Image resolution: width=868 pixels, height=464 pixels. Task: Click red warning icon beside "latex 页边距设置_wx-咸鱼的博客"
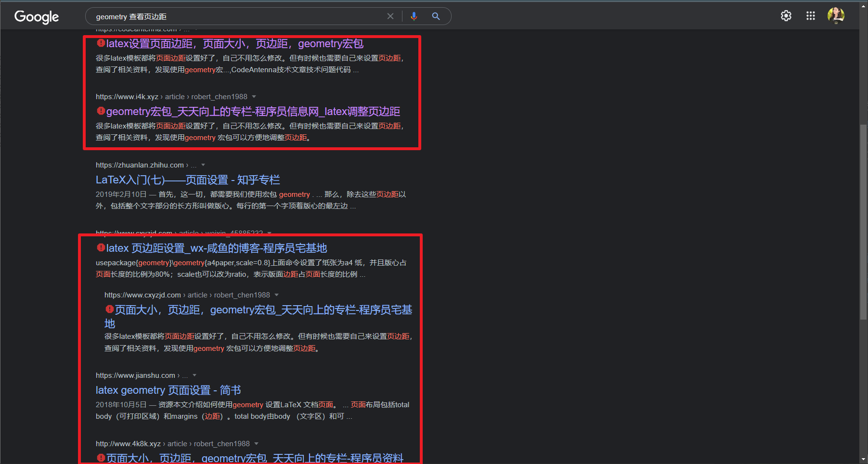101,247
